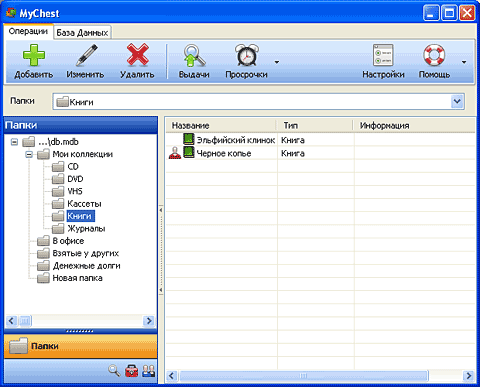480x387 pixels.
Task: Click list horizontal scrollbar left arrow
Action: click(172, 376)
